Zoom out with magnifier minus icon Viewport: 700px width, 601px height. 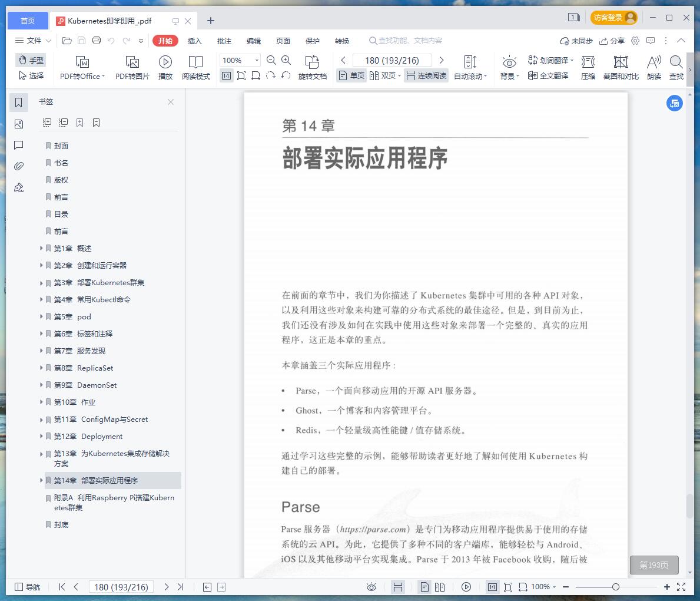(271, 60)
